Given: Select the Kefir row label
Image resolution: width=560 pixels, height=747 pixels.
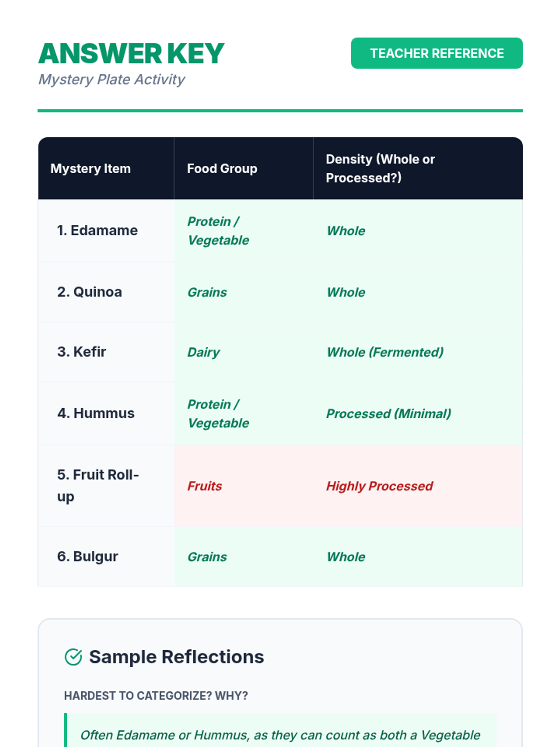Looking at the screenshot, I should (x=82, y=352).
